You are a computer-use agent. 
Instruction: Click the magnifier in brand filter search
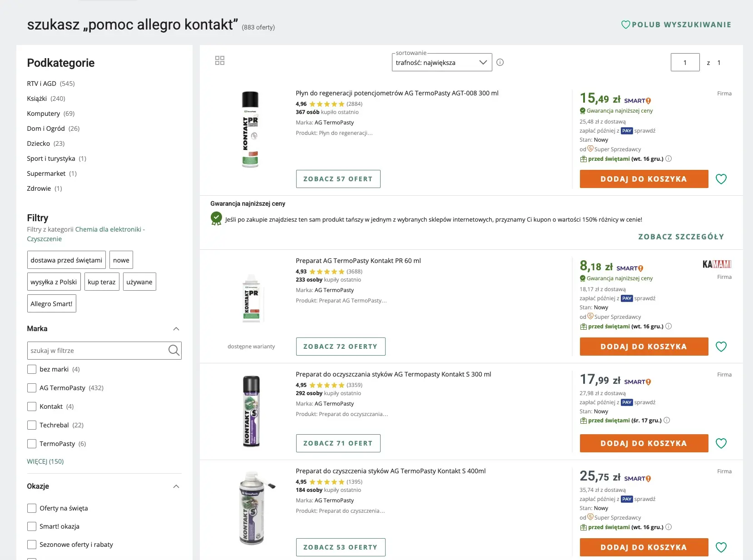coord(173,351)
